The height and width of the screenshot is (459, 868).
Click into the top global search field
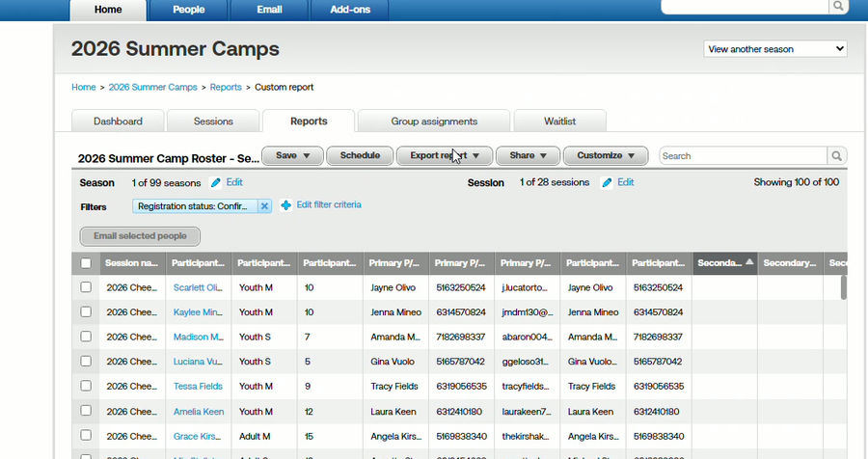tap(745, 6)
